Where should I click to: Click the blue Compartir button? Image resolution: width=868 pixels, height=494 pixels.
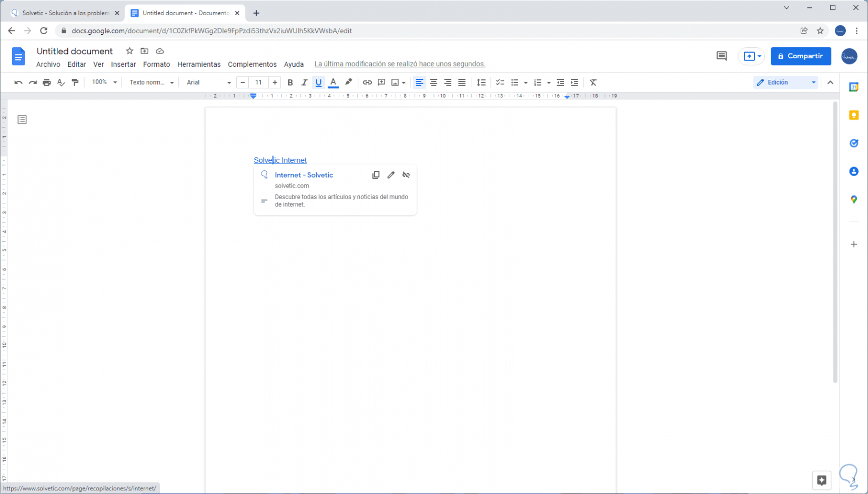coord(801,56)
